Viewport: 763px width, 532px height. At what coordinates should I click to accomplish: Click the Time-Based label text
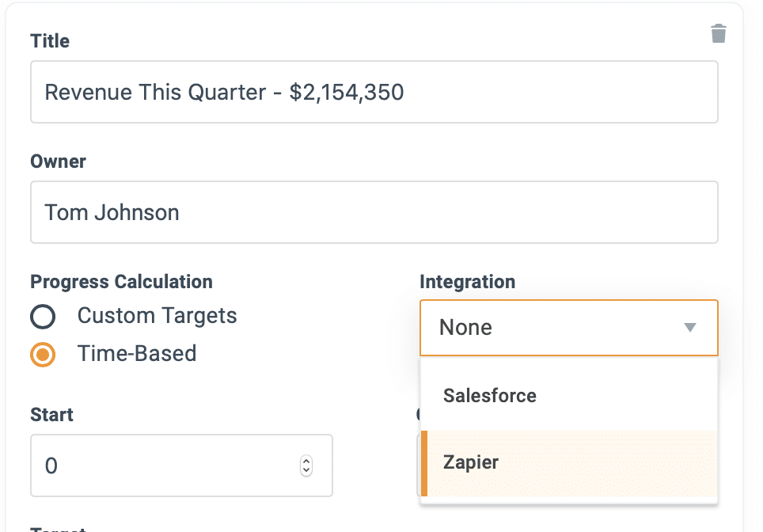136,353
